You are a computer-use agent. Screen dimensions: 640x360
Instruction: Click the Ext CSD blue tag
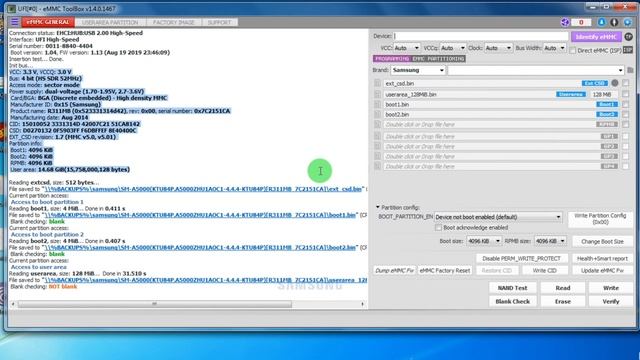[x=595, y=83]
